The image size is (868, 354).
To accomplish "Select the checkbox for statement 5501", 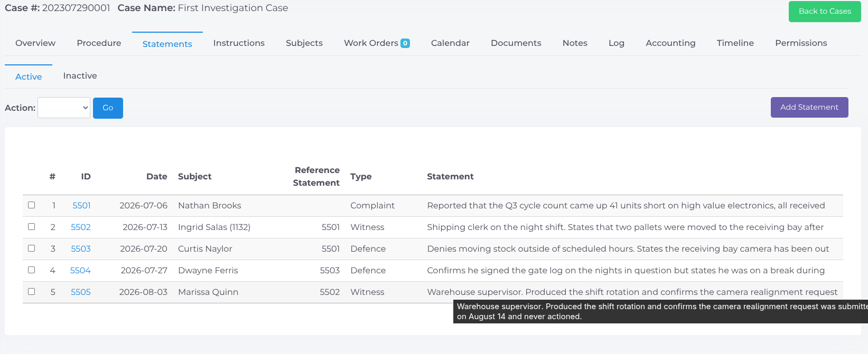I will point(32,205).
